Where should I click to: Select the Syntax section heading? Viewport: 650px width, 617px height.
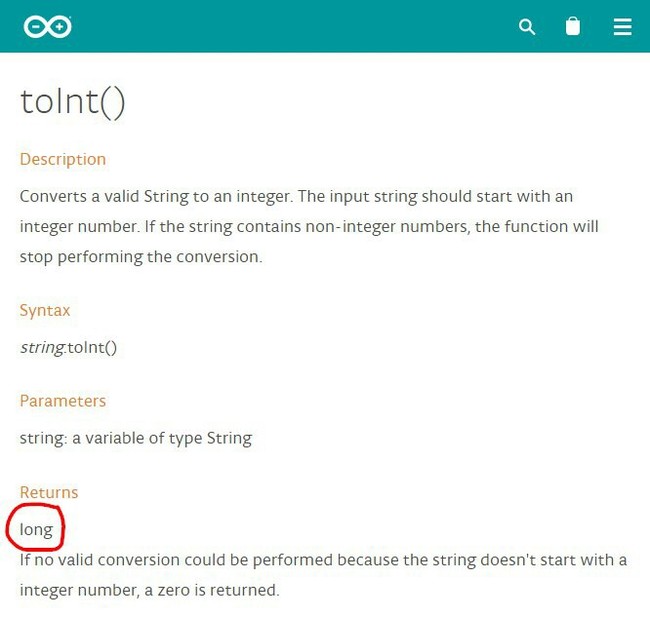(x=45, y=310)
